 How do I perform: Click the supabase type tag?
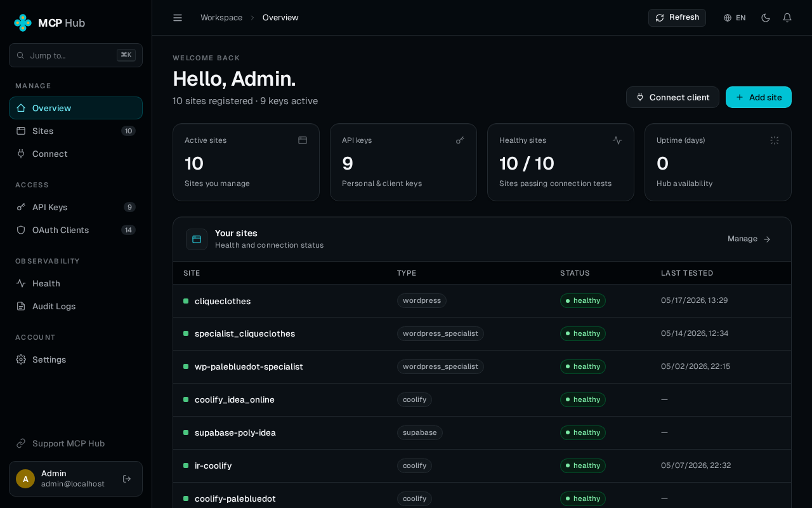[x=420, y=433]
